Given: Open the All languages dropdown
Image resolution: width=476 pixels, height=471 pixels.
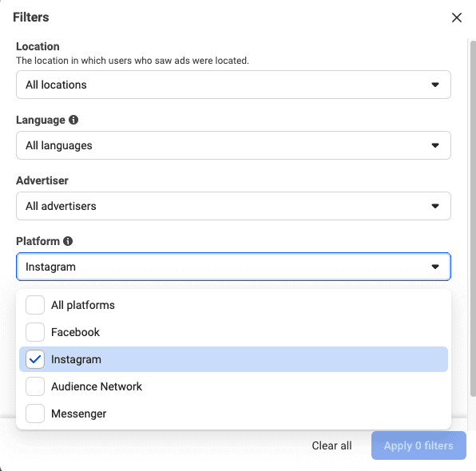Looking at the screenshot, I should tap(233, 145).
